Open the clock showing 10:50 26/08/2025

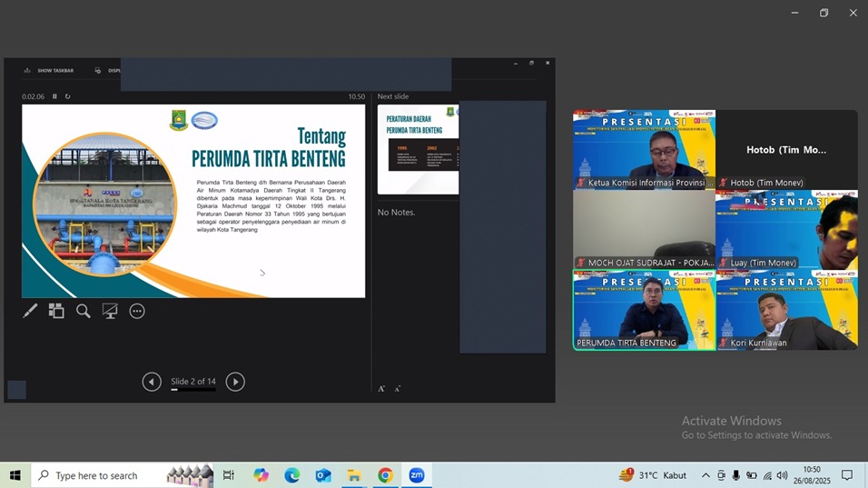tap(812, 475)
